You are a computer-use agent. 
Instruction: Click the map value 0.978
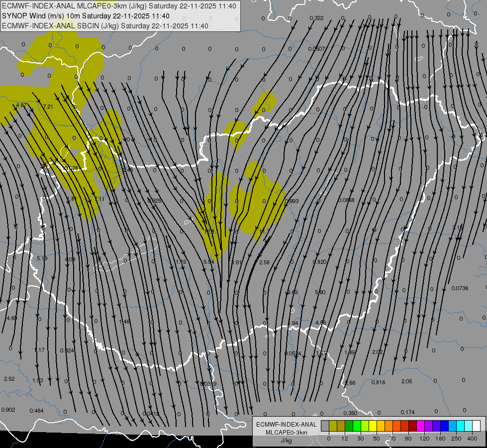(71, 169)
